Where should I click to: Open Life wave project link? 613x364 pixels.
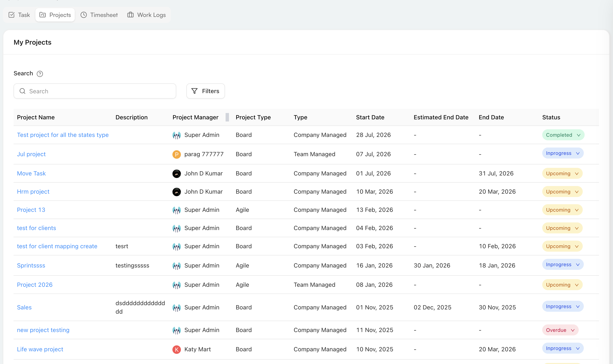tap(40, 349)
